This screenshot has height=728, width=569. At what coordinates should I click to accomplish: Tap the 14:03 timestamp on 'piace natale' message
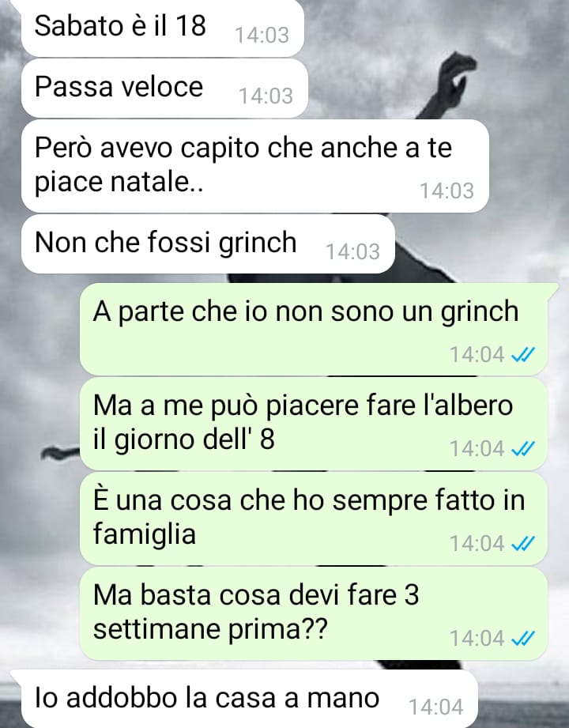447,190
